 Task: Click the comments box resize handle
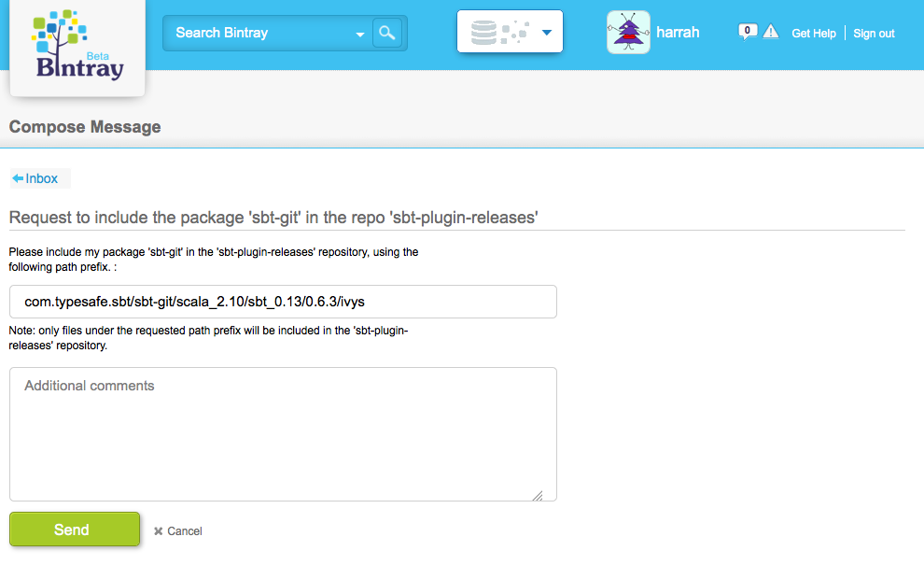point(538,496)
